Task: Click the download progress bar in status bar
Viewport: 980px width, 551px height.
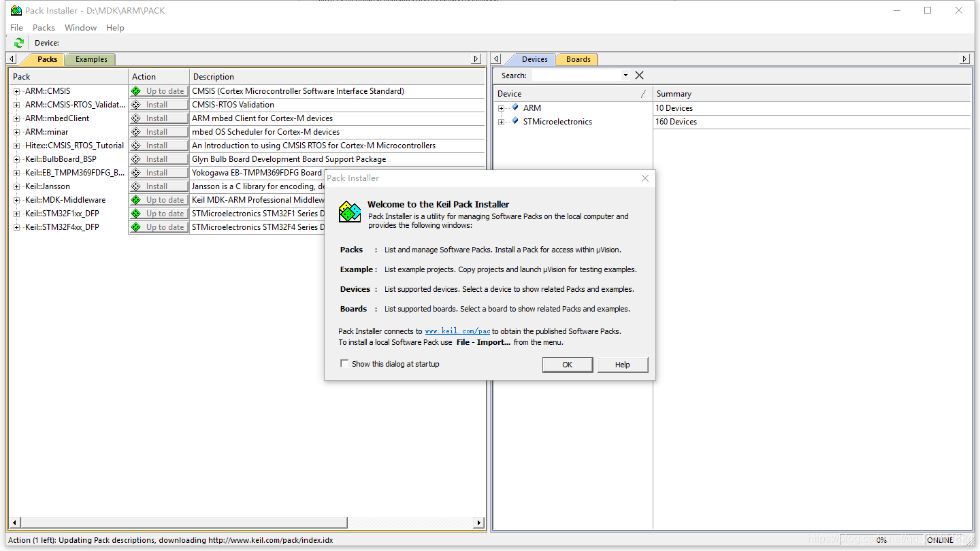Action: 881,540
